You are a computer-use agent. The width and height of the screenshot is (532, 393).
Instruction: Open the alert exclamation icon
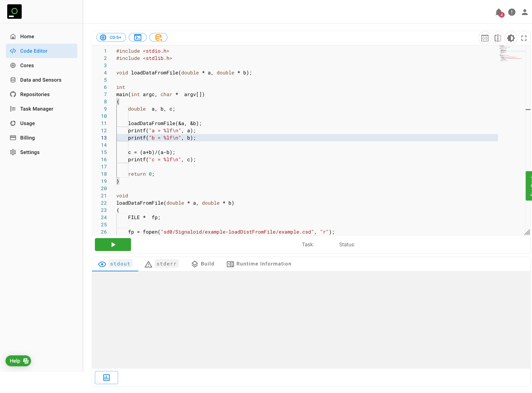[x=512, y=12]
